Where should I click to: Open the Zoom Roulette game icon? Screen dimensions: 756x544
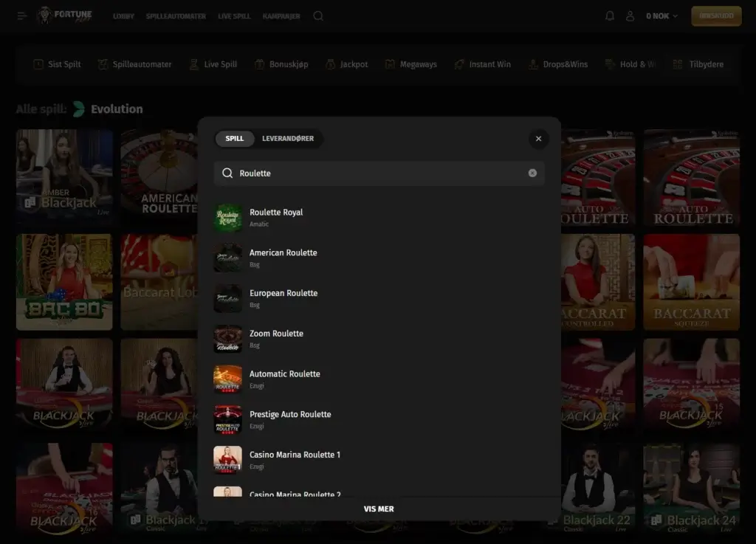[227, 339]
